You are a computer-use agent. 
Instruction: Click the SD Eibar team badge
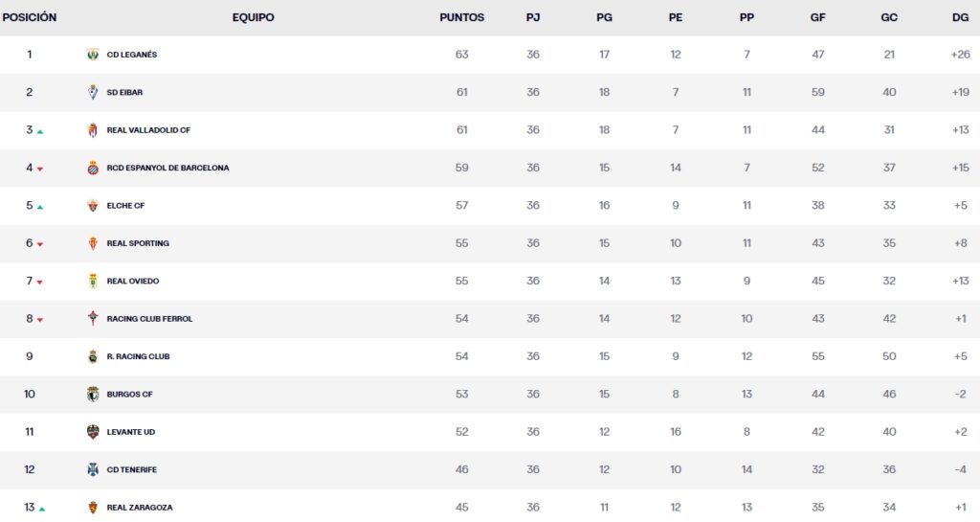[93, 92]
